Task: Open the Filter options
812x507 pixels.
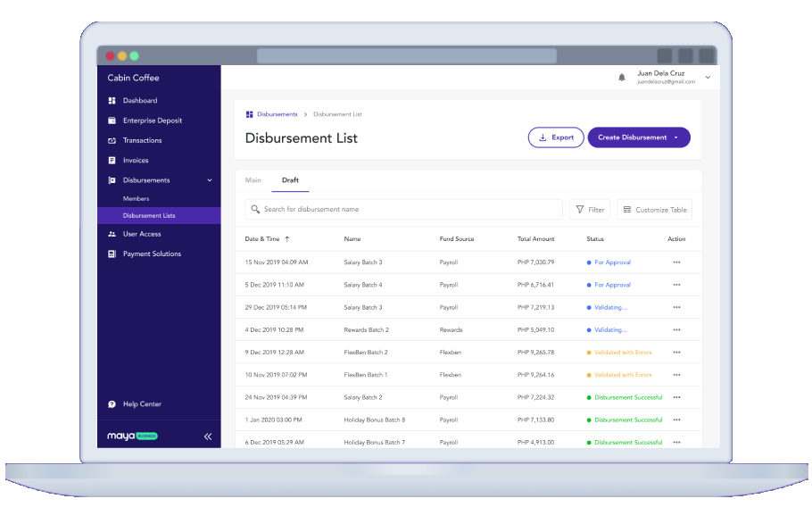Action: 590,210
